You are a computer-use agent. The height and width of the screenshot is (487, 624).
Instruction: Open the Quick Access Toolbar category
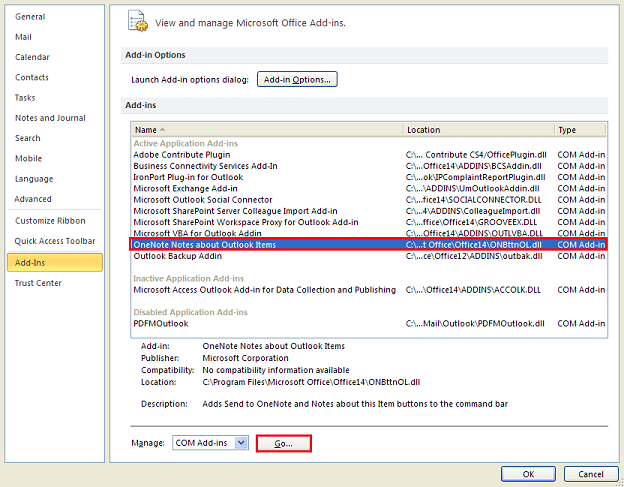coord(55,241)
